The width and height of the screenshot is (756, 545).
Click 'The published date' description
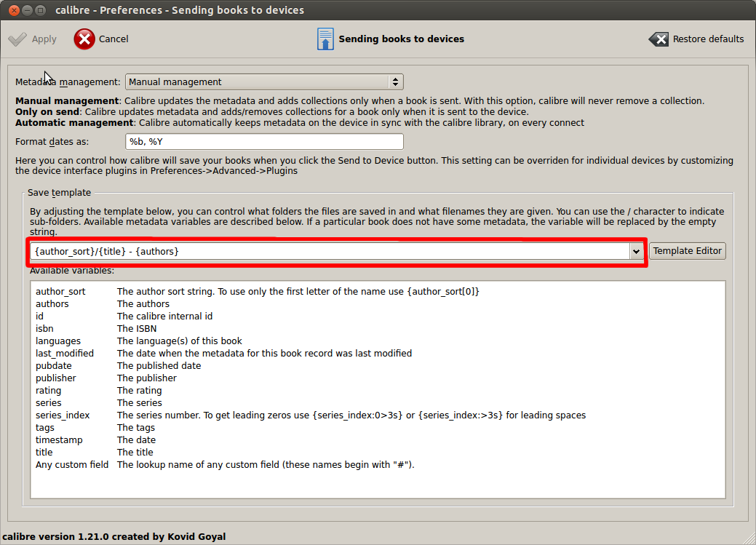(x=159, y=365)
